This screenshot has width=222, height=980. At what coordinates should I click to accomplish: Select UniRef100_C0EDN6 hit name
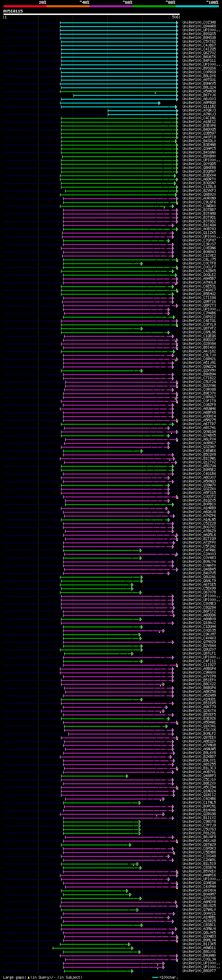point(199,248)
